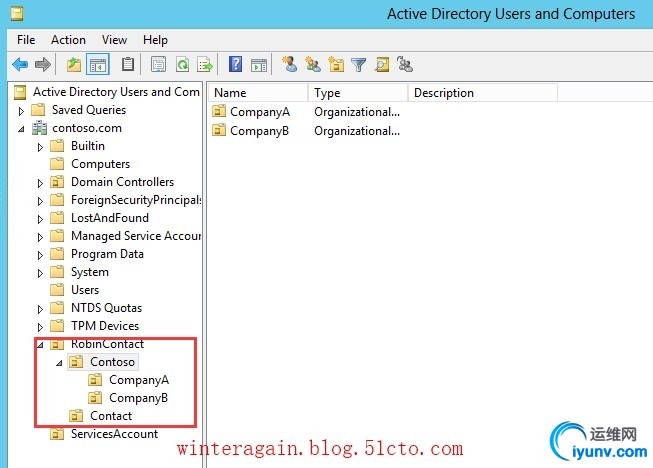Click the Contact OU folder icon
653x468 pixels.
coord(76,416)
